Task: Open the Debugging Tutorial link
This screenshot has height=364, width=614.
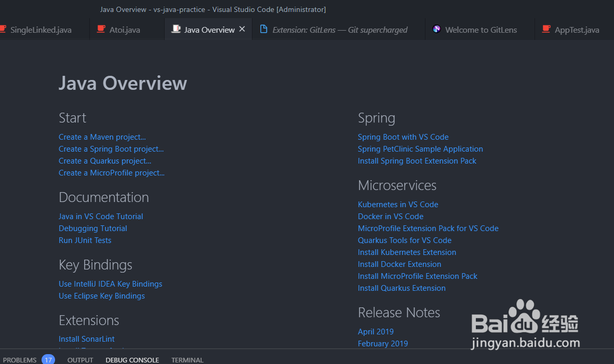Action: coord(93,228)
